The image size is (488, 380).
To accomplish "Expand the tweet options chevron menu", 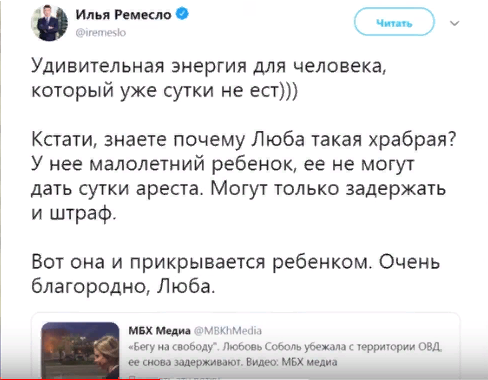I will pos(455,23).
